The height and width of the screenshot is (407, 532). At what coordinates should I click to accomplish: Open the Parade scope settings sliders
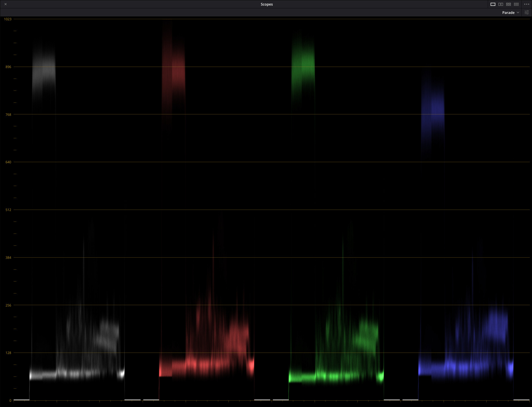[x=526, y=12]
